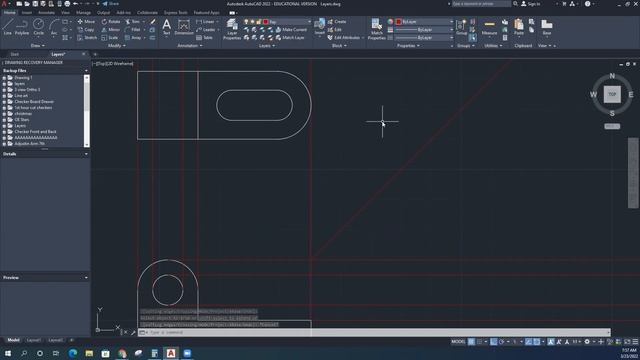This screenshot has width=640, height=360.
Task: Click the TOP face of ViewCube
Action: tap(612, 94)
